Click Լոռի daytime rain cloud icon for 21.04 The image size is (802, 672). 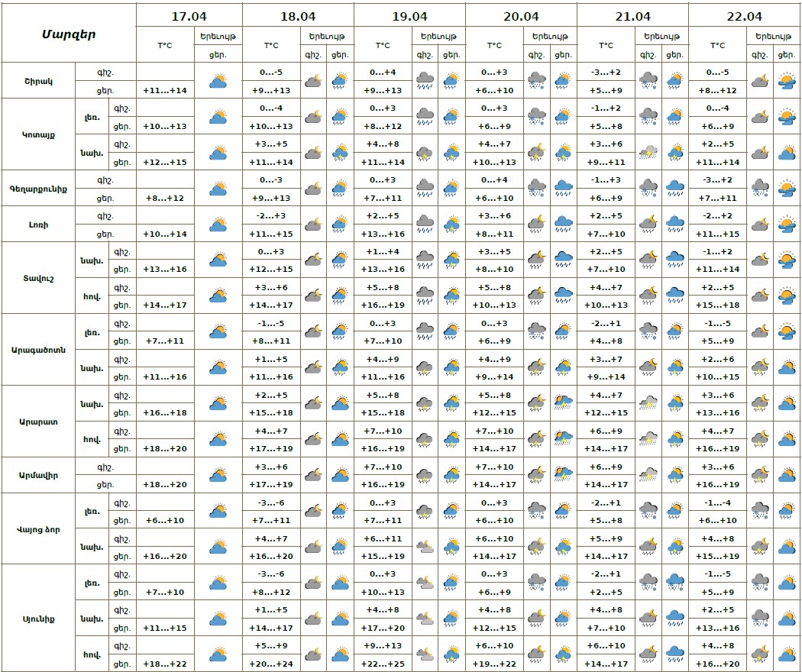pos(674,224)
